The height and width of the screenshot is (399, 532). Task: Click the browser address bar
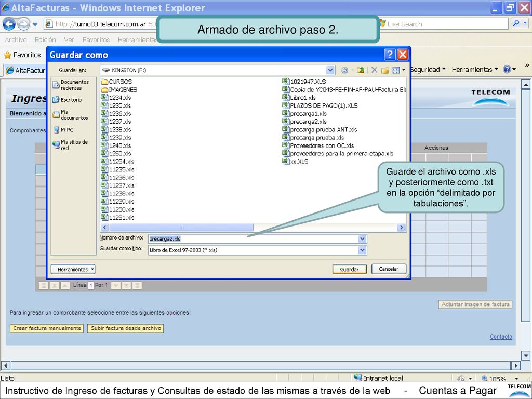pos(100,24)
